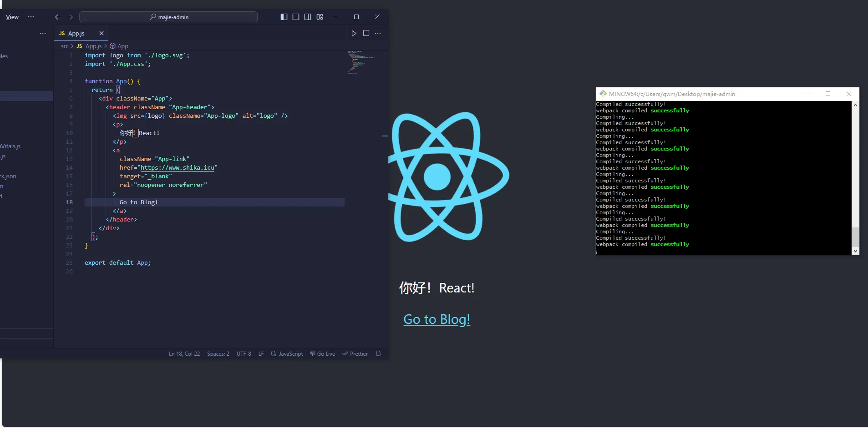Toggle the secondary side bar layout icon
Image resolution: width=868 pixels, height=428 pixels.
(308, 17)
